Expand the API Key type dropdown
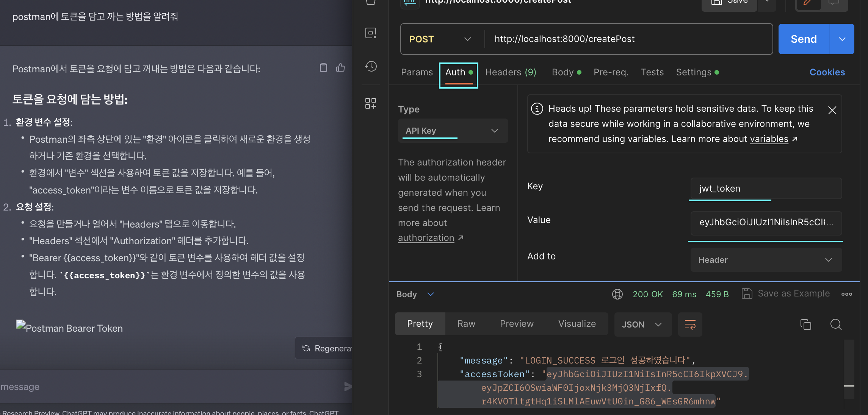The width and height of the screenshot is (868, 415). click(x=453, y=131)
